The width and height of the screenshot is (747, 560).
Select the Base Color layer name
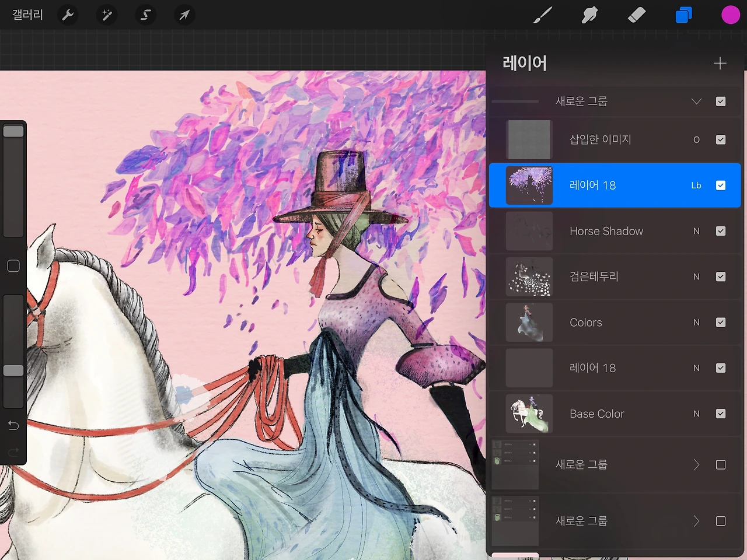coord(597,414)
